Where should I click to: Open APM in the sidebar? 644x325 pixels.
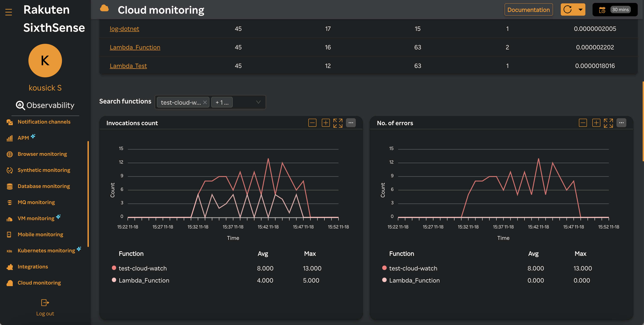coord(23,138)
